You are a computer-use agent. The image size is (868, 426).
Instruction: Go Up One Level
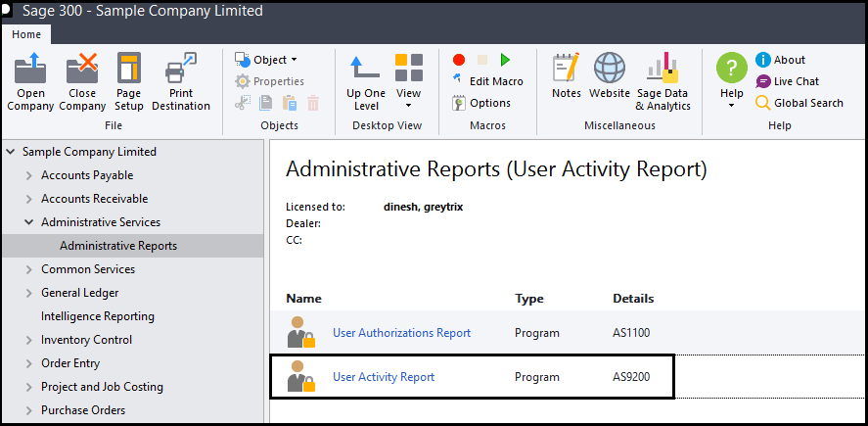pyautogui.click(x=365, y=82)
